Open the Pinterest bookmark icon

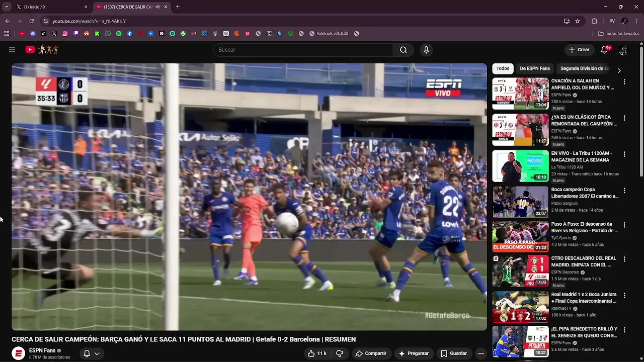[248, 34]
